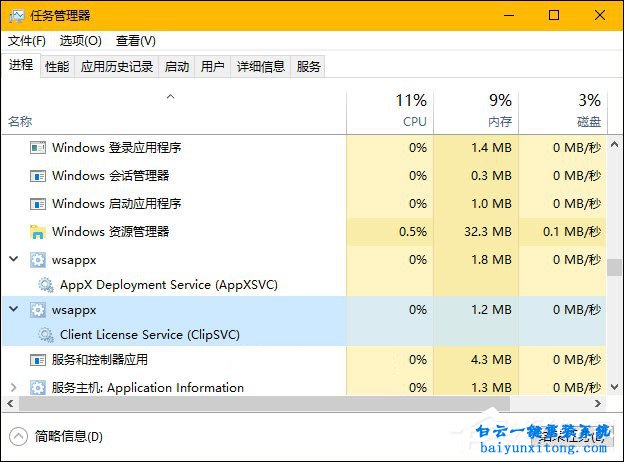624x462 pixels.
Task: Expand 服务主机: Application Information group
Action: coord(14,387)
